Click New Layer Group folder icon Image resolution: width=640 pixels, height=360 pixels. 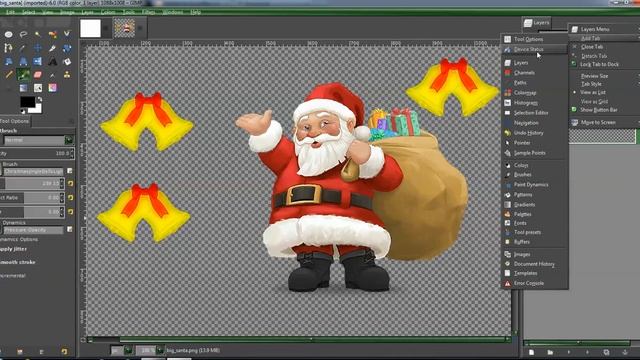point(550,352)
